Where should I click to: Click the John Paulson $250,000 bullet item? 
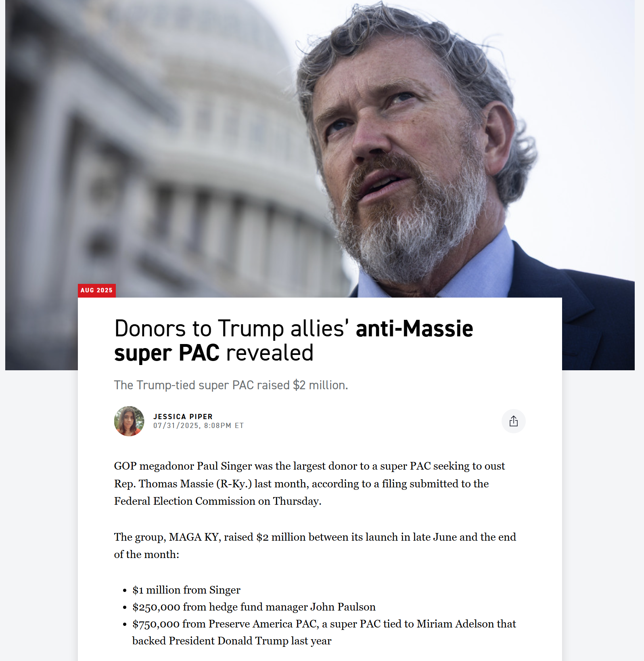[254, 607]
